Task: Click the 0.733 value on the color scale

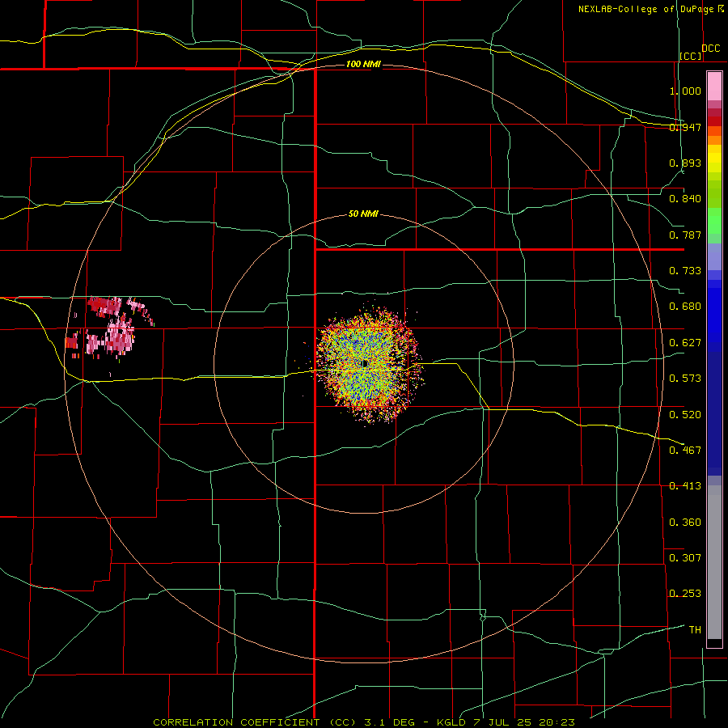Action: pyautogui.click(x=685, y=271)
